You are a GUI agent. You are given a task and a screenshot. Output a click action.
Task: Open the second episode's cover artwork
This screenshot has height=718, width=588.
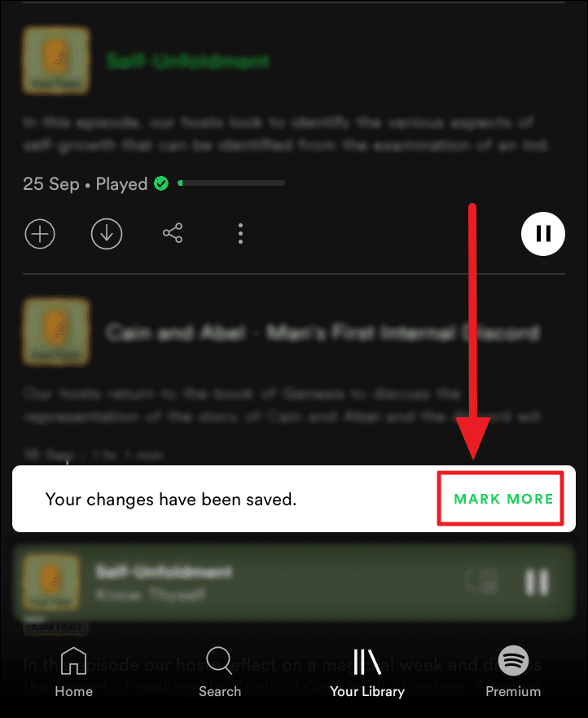[x=56, y=332]
